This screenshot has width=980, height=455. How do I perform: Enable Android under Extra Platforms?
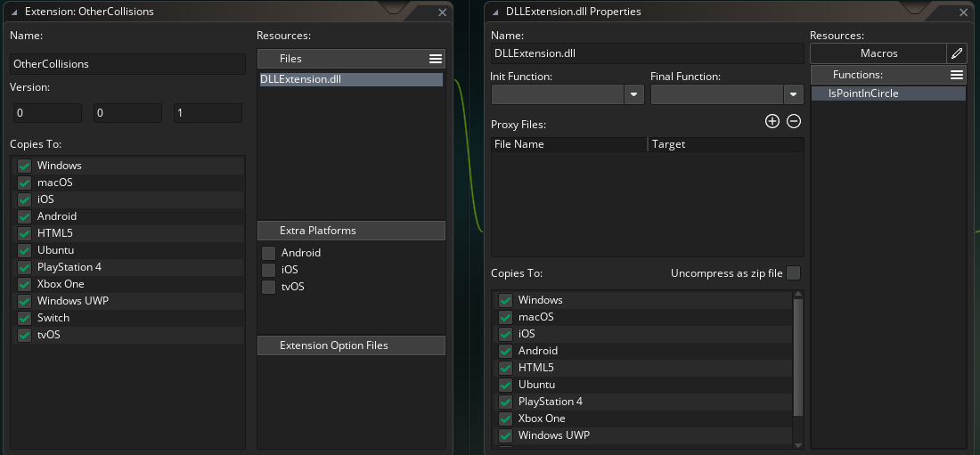click(x=269, y=253)
